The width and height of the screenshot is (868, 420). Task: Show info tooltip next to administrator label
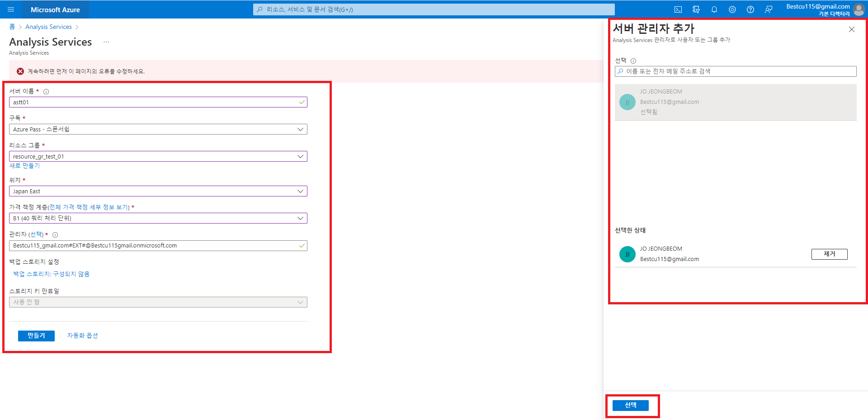(55, 235)
